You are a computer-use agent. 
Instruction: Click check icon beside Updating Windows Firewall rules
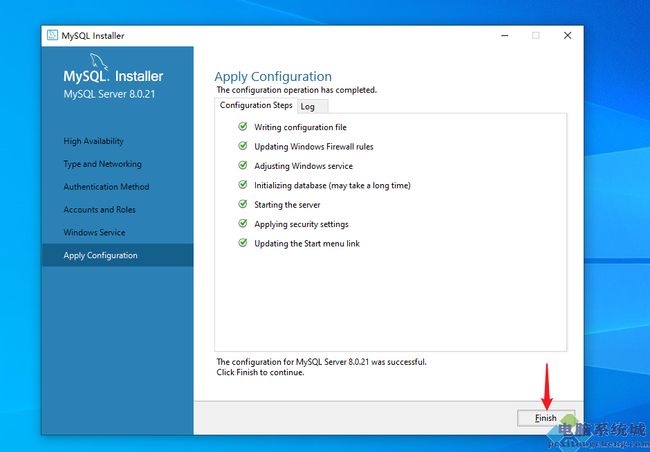click(243, 146)
